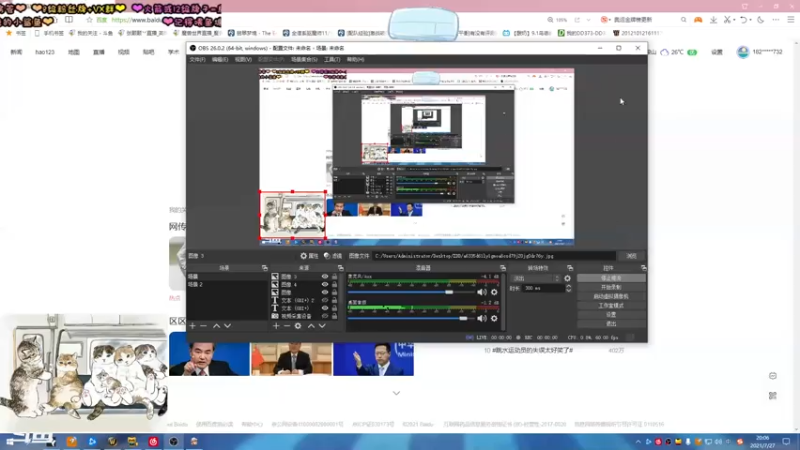Remove selected source with minus icon
Image resolution: width=800 pixels, height=450 pixels.
(x=287, y=326)
